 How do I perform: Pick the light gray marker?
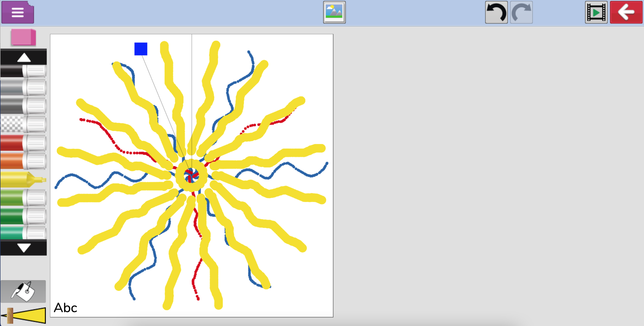tap(24, 88)
